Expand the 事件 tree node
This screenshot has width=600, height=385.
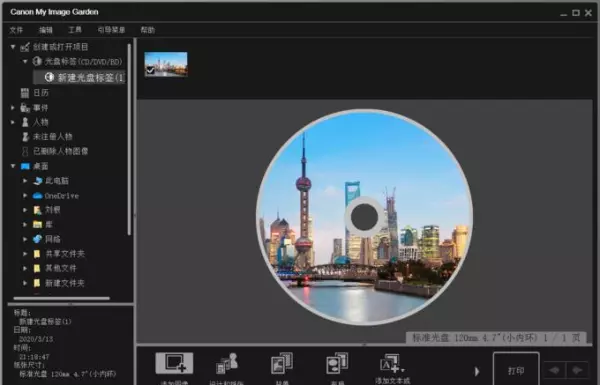click(13, 108)
